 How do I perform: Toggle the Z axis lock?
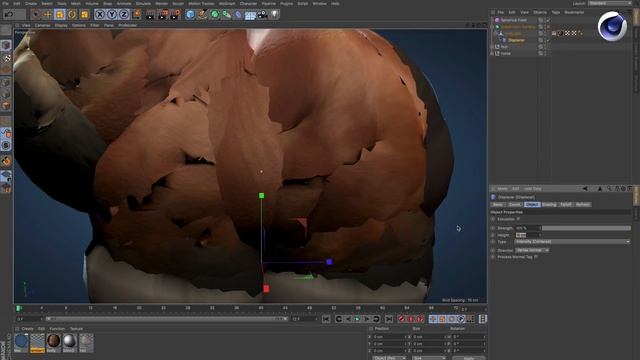pos(124,15)
